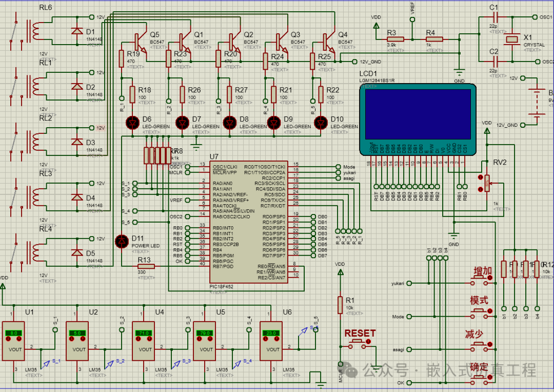Click the VREF terminal above R3
The width and height of the screenshot is (554, 392).
pos(412,19)
